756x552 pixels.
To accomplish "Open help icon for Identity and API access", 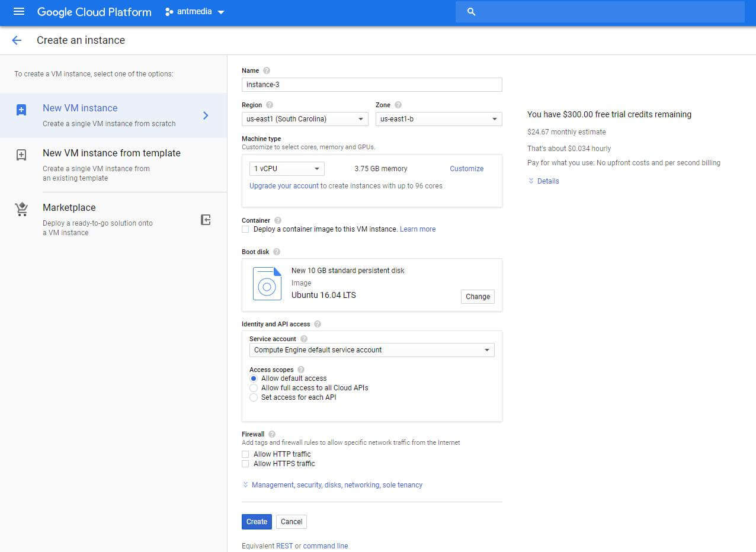I will tap(318, 324).
